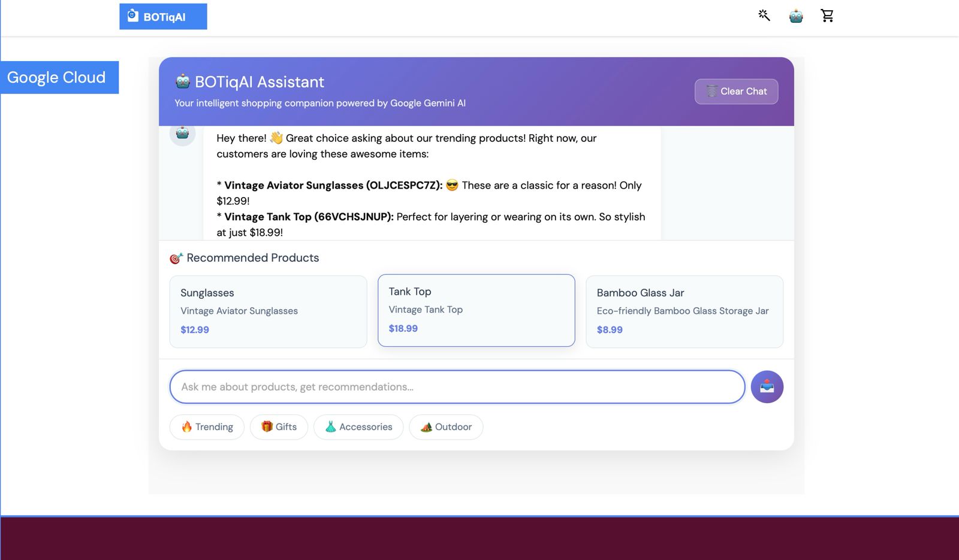Viewport: 959px width, 560px height.
Task: Select the Sunglasses product card
Action: (268, 311)
